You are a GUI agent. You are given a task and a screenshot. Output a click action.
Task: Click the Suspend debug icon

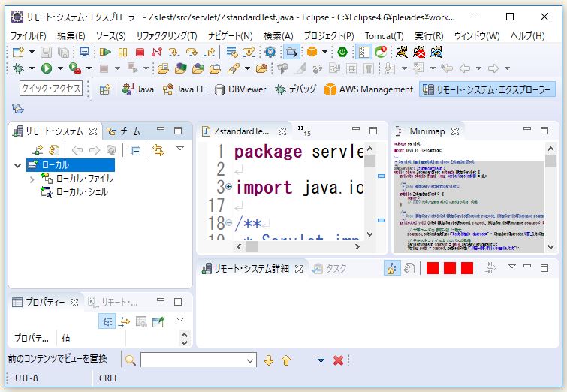point(122,52)
